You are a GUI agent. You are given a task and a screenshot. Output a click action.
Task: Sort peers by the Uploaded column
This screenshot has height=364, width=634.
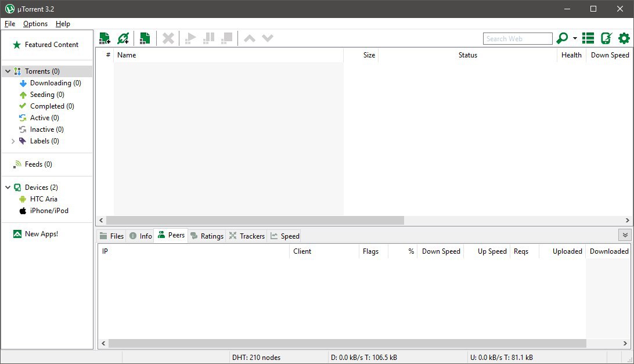[x=563, y=251]
